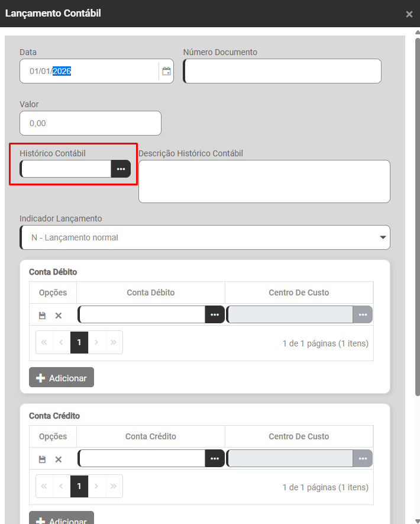Go to next page in Conta Débito pager
The image size is (420, 524).
tap(96, 342)
